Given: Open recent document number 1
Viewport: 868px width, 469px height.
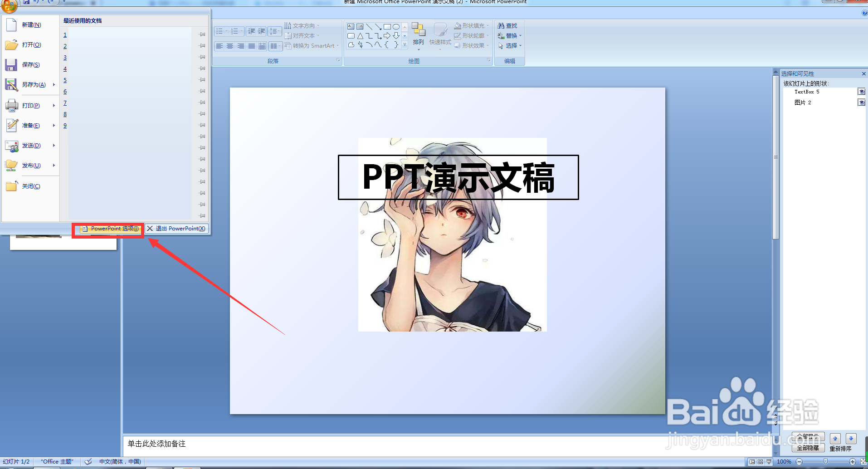Looking at the screenshot, I should (65, 35).
